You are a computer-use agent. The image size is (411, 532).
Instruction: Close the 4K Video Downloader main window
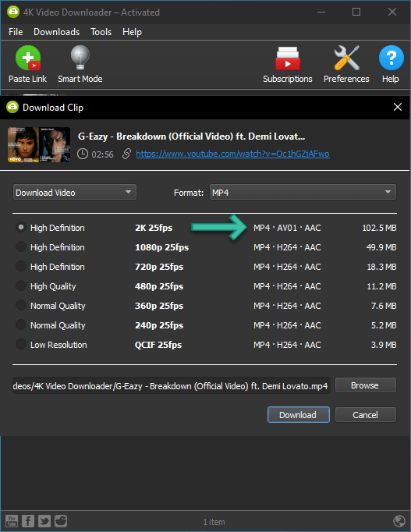pyautogui.click(x=392, y=12)
